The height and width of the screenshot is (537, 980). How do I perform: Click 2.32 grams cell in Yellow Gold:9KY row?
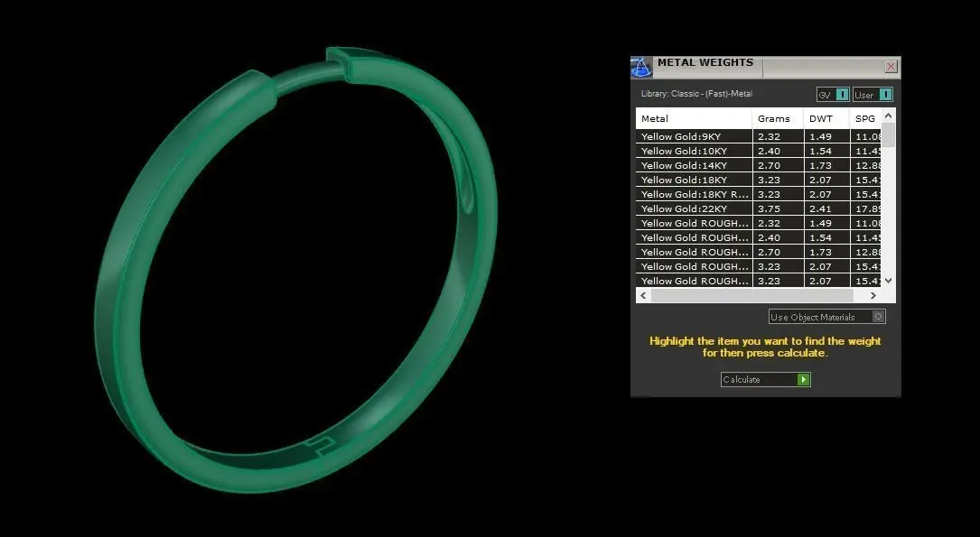(x=778, y=136)
